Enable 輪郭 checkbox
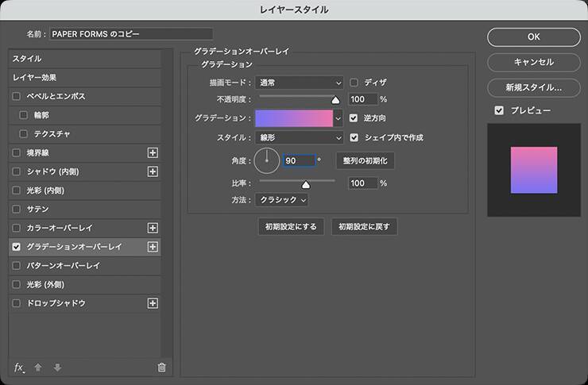 pyautogui.click(x=23, y=115)
